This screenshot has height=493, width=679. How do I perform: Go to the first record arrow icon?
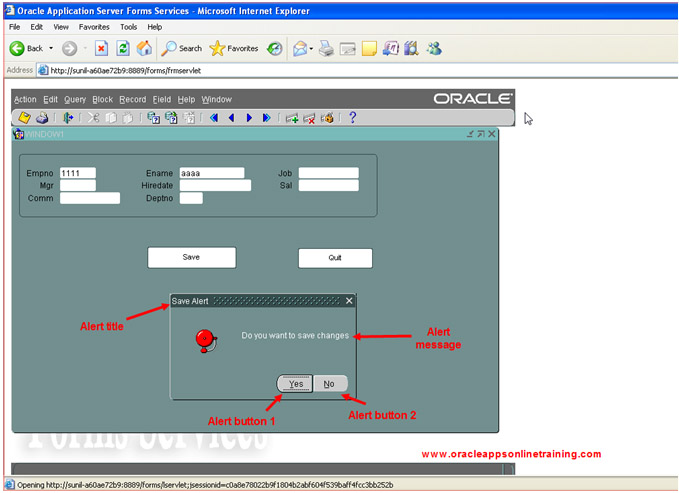click(x=213, y=118)
